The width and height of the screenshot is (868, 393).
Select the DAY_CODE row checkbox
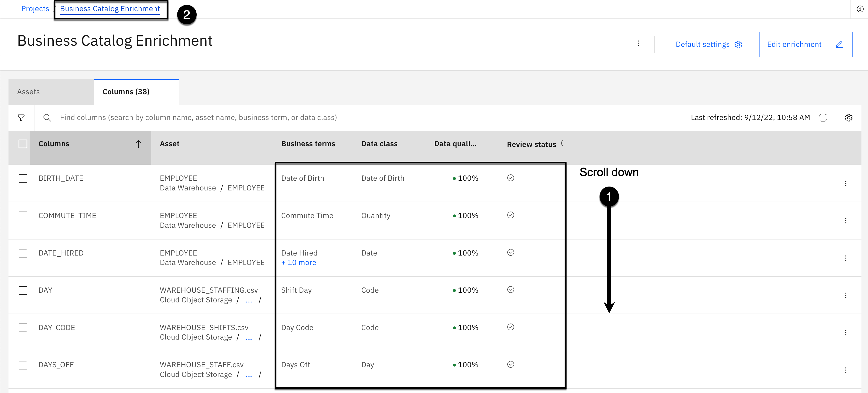click(x=23, y=328)
